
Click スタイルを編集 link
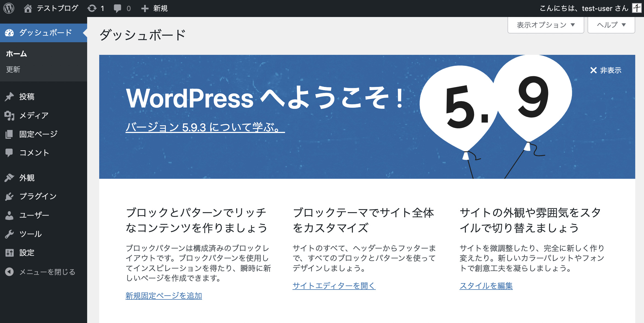click(x=486, y=286)
